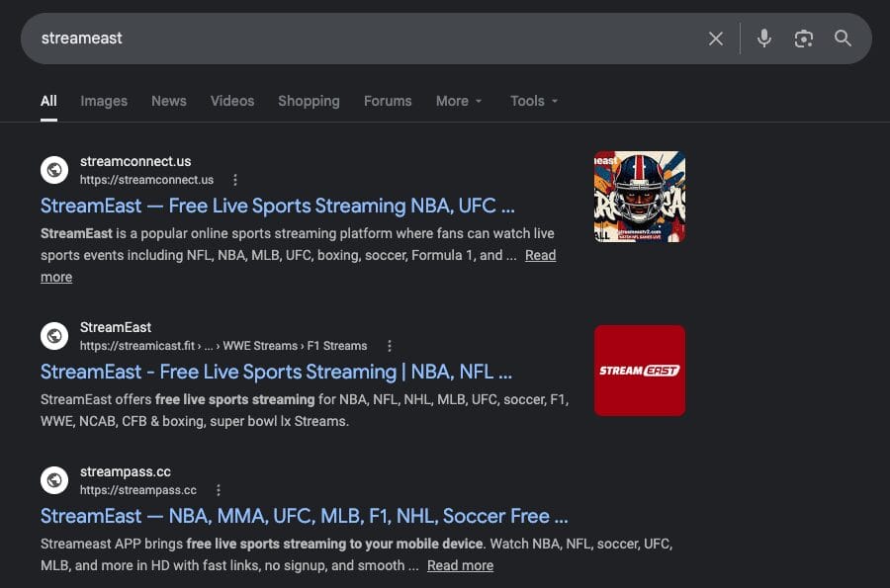This screenshot has width=890, height=588.
Task: Clear the search box text
Action: coord(715,39)
